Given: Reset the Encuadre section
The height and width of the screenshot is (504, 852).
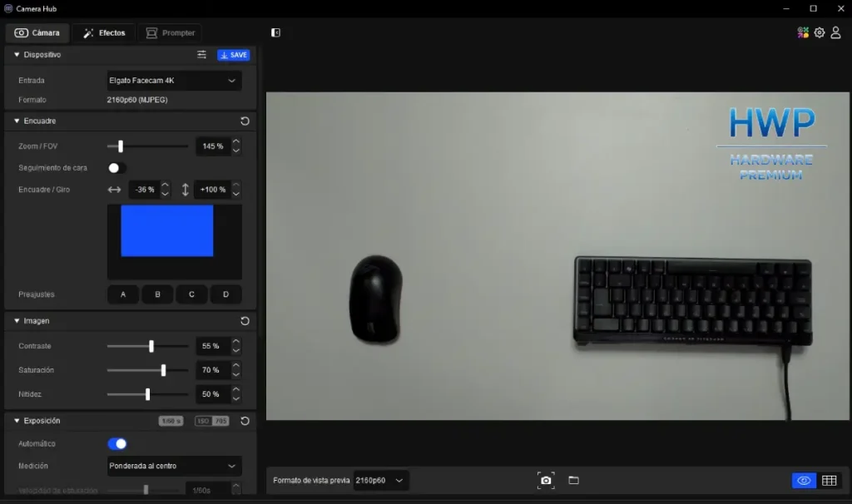Looking at the screenshot, I should (x=245, y=121).
